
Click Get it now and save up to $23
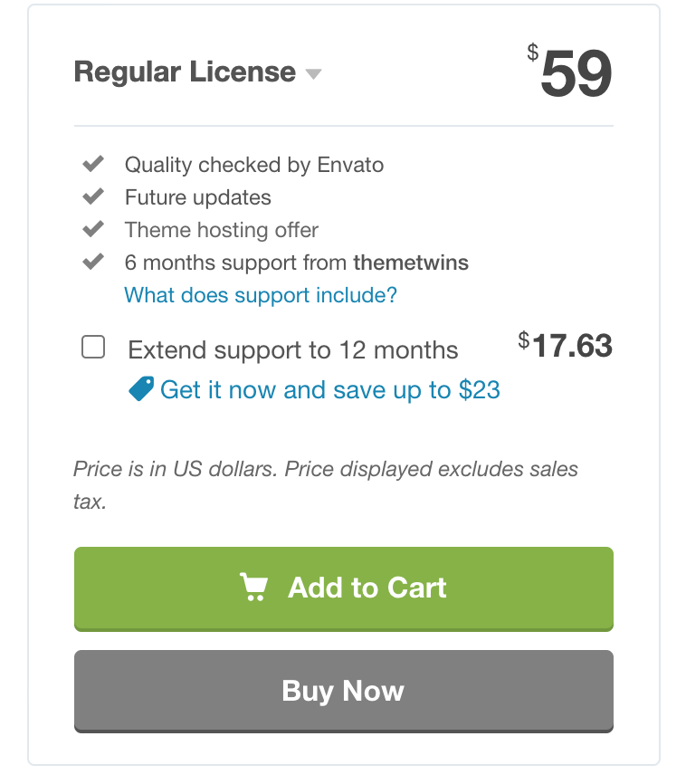pyautogui.click(x=329, y=389)
